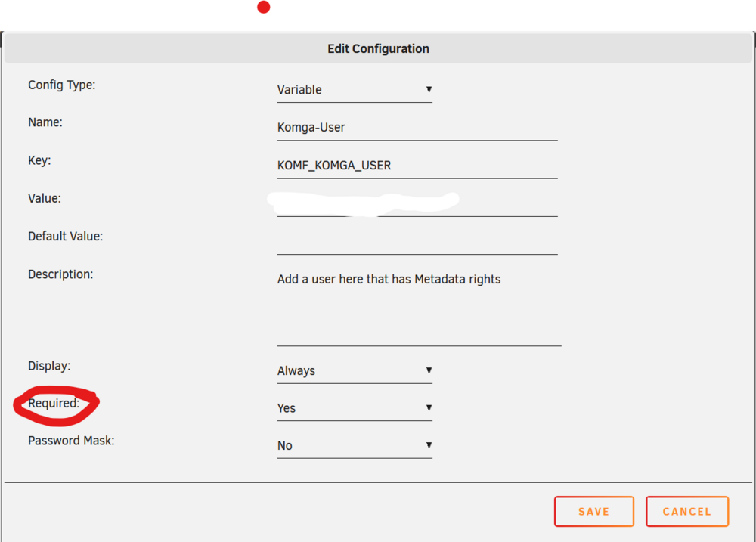Click the Default Value: label
Screen dimensions: 756x542
pos(66,237)
